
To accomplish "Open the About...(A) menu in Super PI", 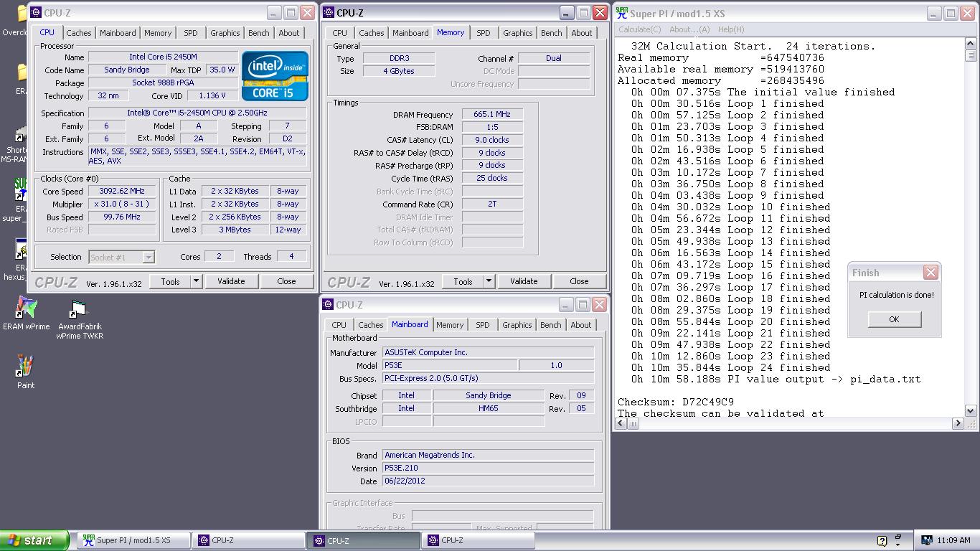I will coord(689,29).
